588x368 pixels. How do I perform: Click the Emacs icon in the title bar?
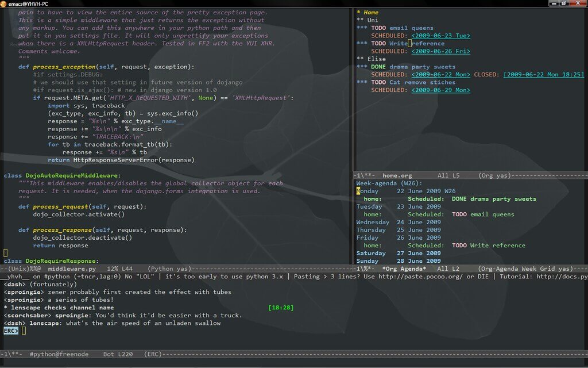click(x=5, y=3)
